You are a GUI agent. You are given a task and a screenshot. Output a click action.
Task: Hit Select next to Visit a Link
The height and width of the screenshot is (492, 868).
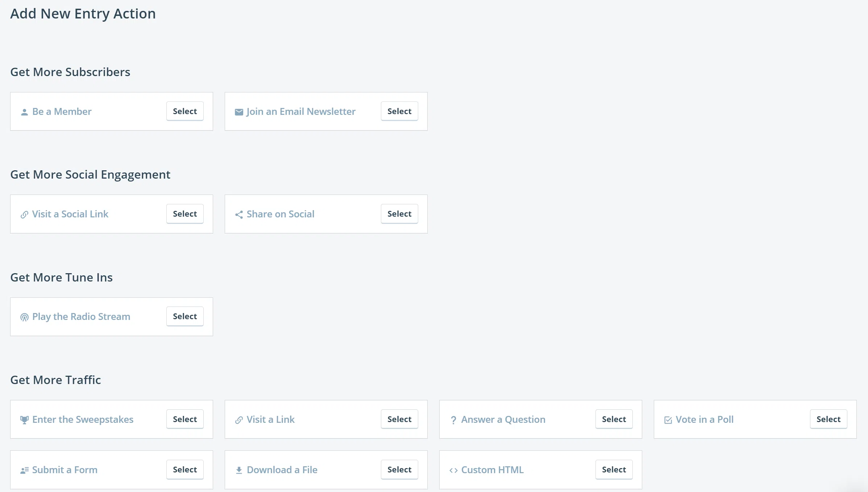[x=399, y=419]
